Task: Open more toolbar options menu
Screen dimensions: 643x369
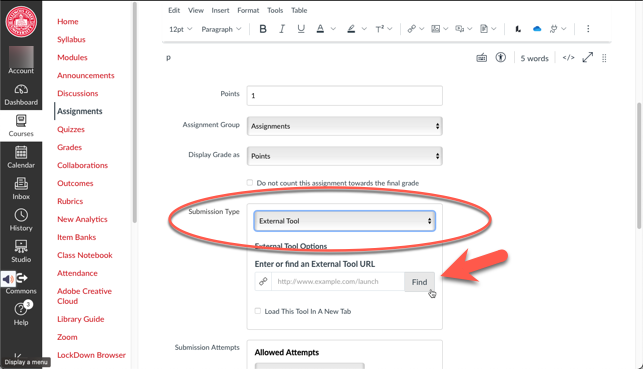Action: click(x=588, y=29)
